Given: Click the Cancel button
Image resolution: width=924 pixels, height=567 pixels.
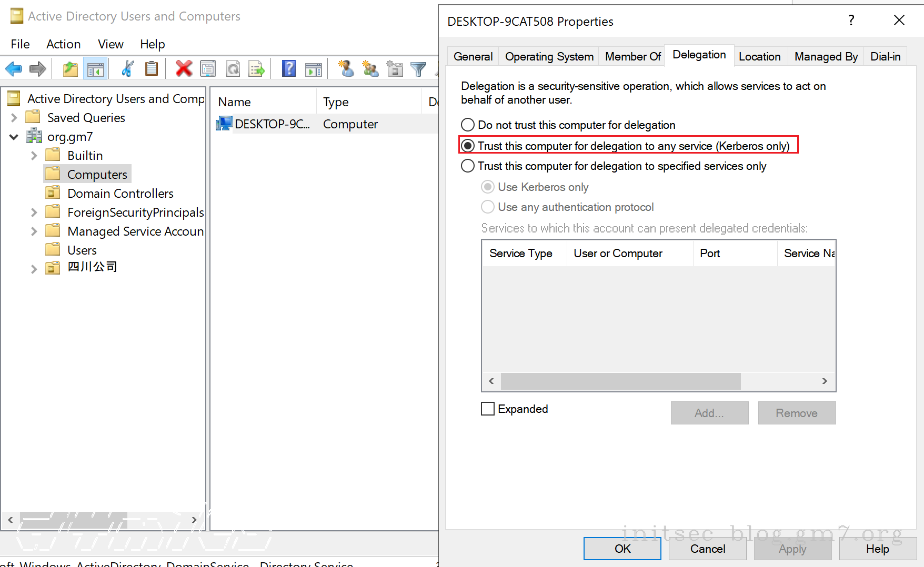Looking at the screenshot, I should tap(707, 549).
